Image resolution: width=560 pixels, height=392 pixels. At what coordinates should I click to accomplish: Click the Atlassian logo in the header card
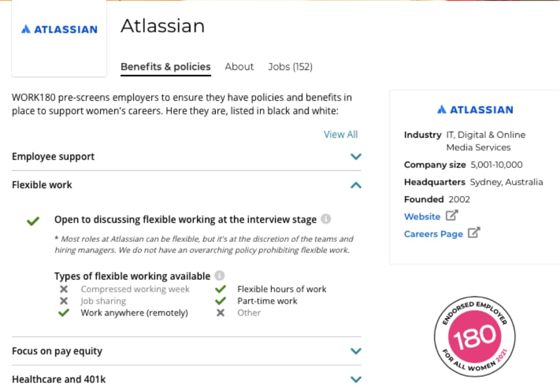pyautogui.click(x=59, y=29)
